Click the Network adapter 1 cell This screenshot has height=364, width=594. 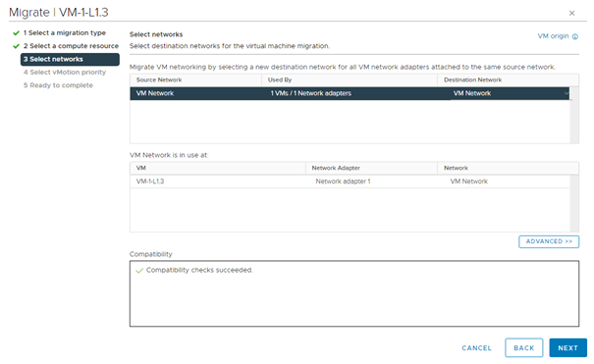[x=343, y=182]
